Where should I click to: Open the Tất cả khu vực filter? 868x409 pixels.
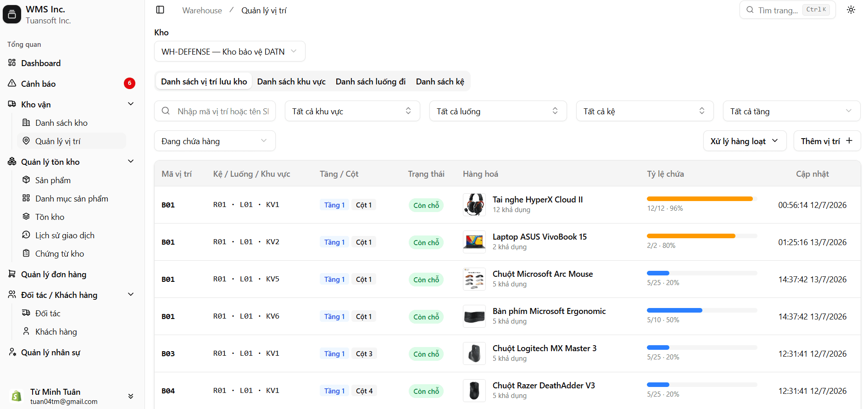click(x=352, y=111)
